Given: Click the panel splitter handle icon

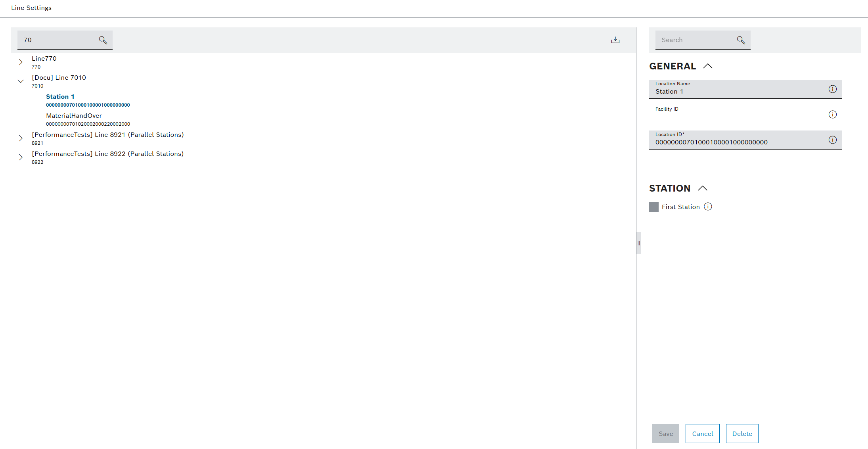Looking at the screenshot, I should click(639, 243).
